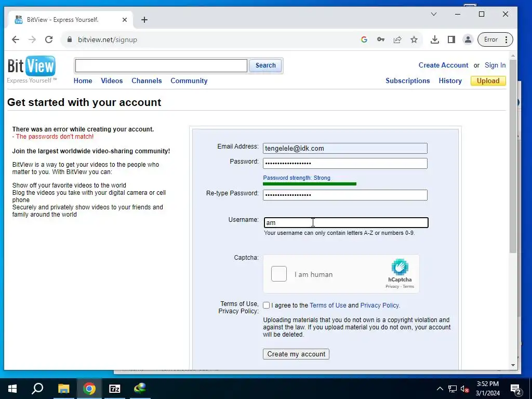Viewport: 532px width, 399px height.
Task: Click the Create Account link
Action: tap(443, 65)
